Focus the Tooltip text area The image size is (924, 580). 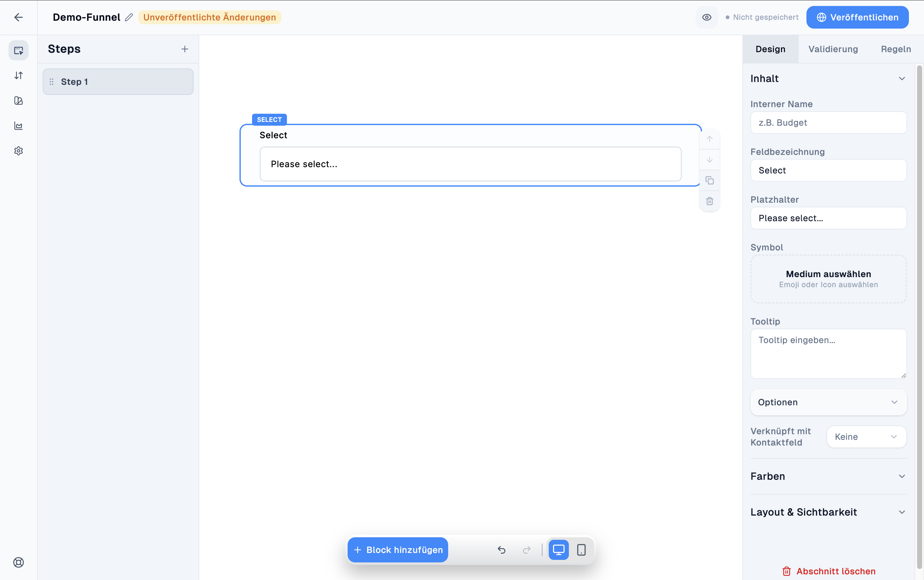(x=828, y=354)
